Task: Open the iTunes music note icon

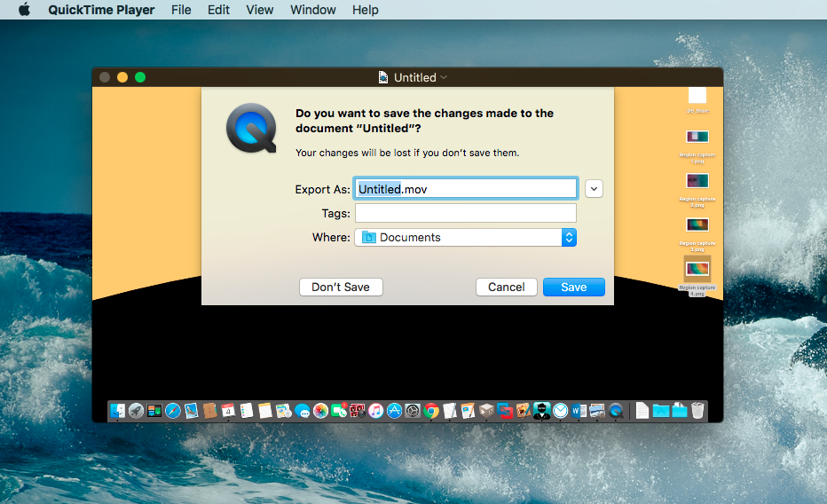Action: 376,411
